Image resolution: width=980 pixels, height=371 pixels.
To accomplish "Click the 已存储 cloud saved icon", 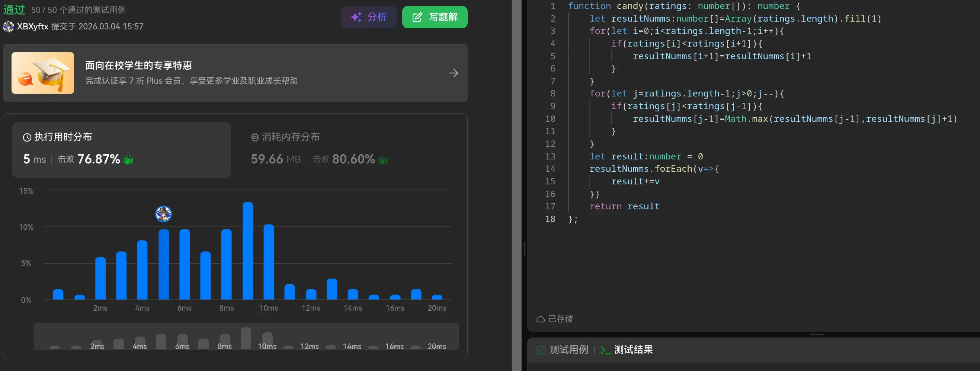I will point(540,319).
